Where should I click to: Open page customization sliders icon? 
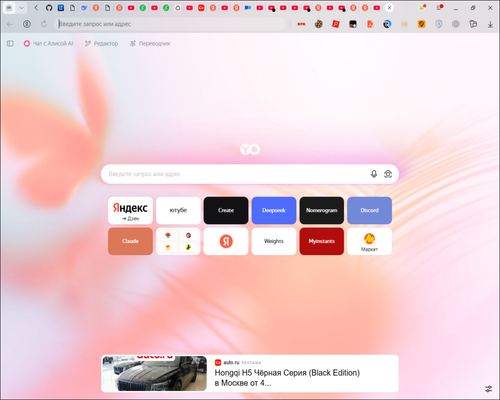coord(488,389)
